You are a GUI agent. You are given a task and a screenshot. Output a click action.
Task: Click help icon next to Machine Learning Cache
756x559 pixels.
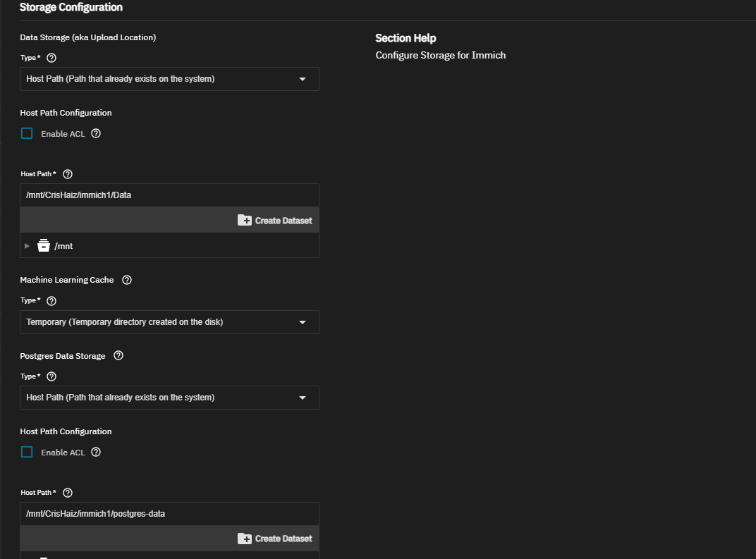127,280
